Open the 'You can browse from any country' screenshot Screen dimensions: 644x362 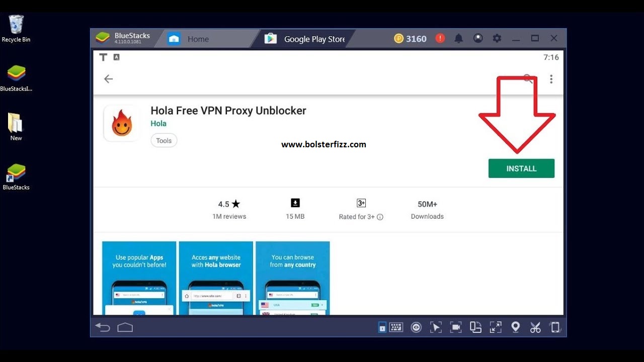point(293,278)
